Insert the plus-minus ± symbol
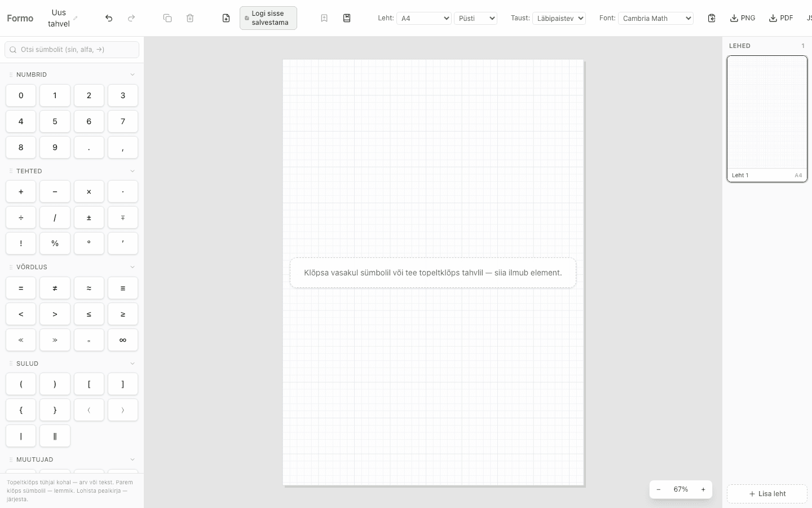The image size is (812, 508). coord(89,217)
